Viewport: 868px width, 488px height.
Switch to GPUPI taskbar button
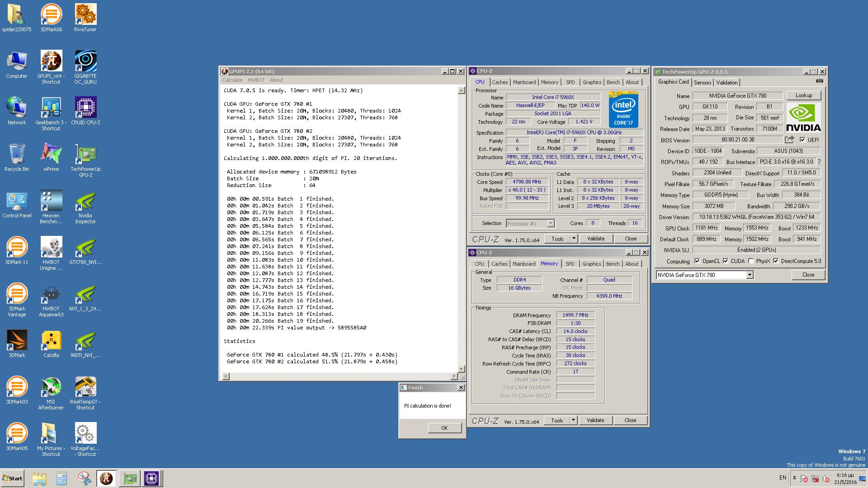pos(106,479)
